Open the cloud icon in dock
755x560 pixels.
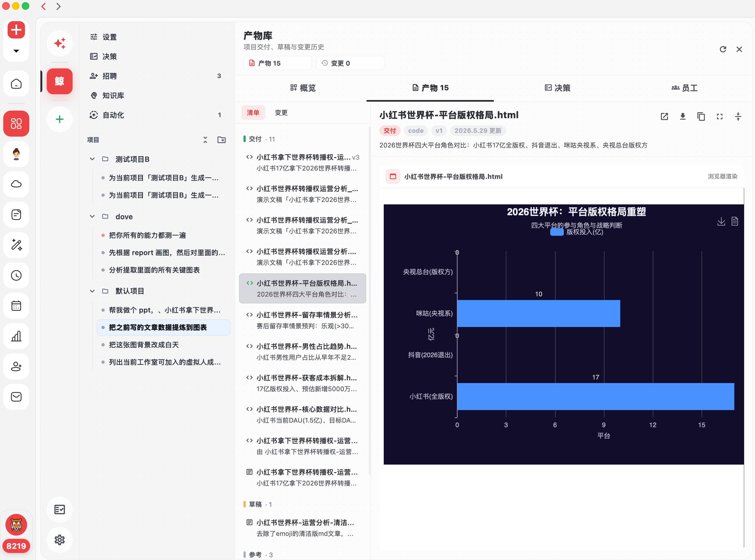(x=16, y=184)
